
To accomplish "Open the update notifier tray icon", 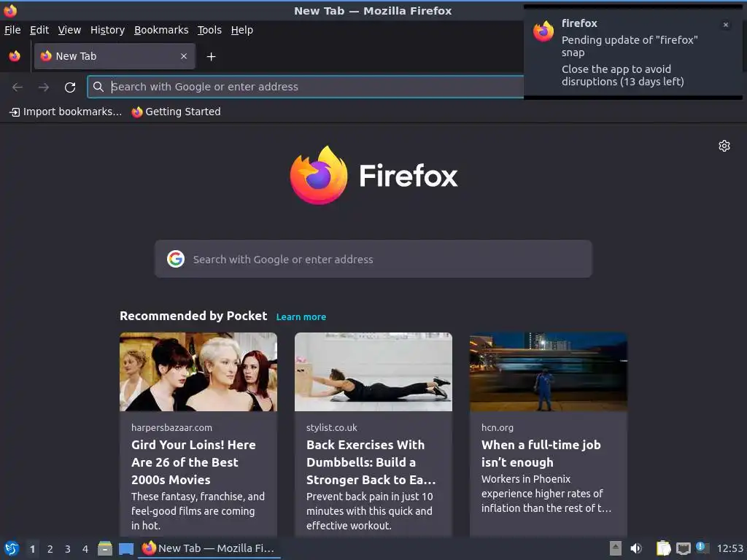I will tap(703, 548).
